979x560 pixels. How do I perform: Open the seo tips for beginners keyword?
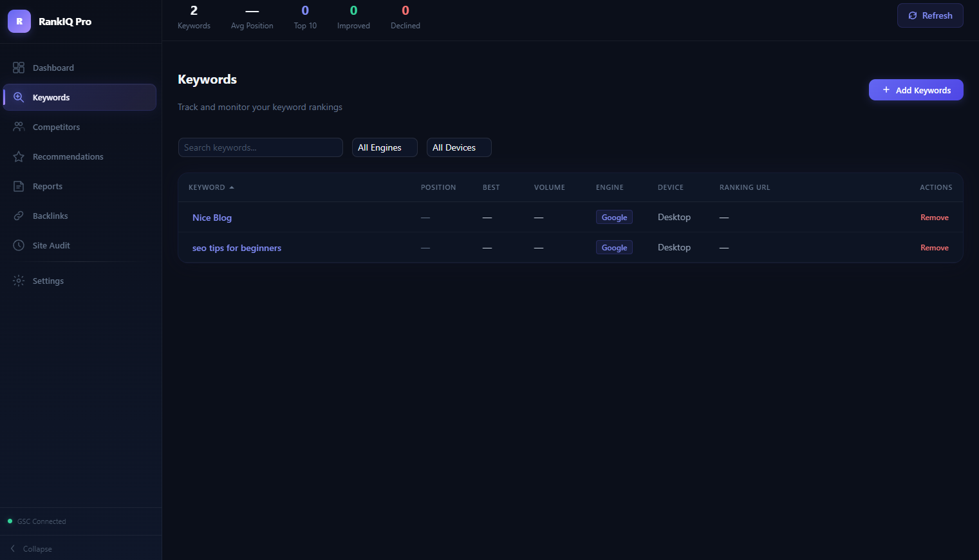click(x=236, y=248)
